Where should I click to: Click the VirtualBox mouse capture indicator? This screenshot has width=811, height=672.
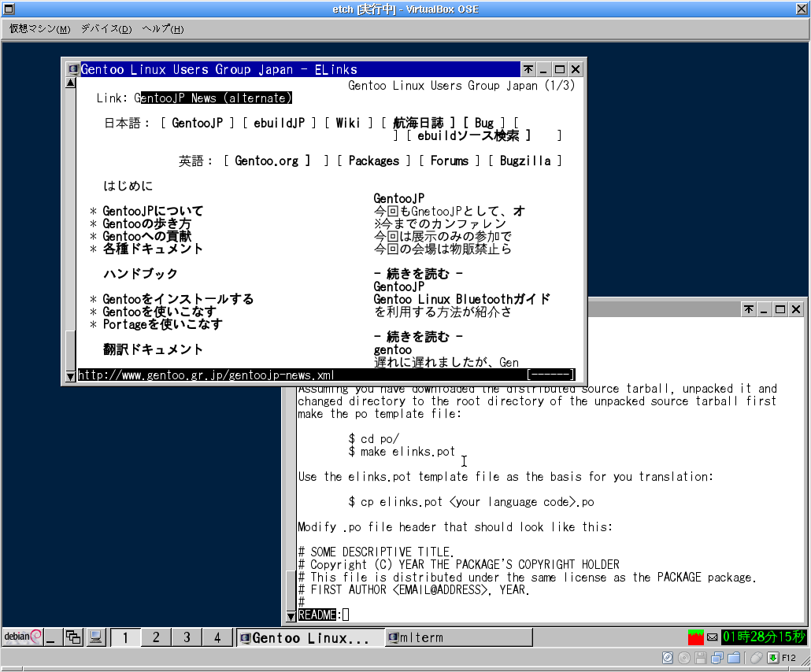tap(756, 658)
